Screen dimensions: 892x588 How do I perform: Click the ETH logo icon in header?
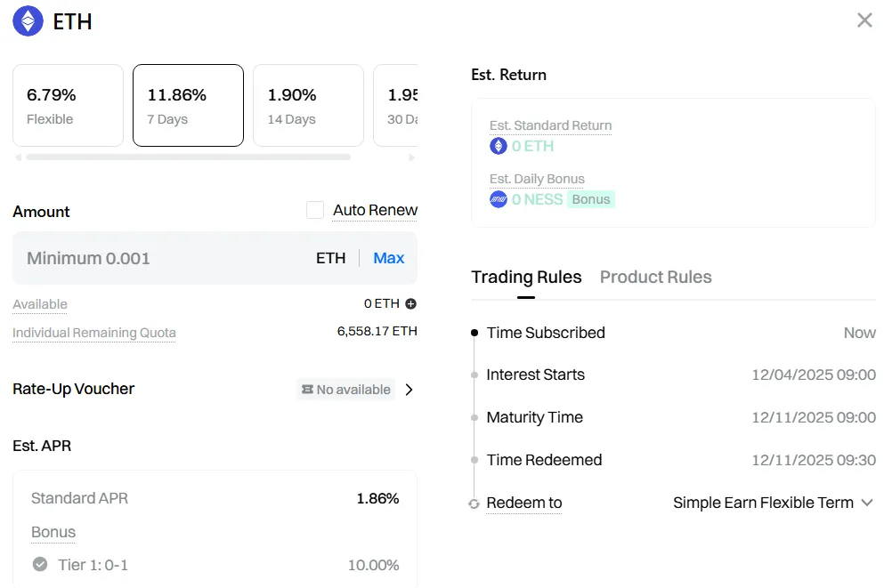pyautogui.click(x=28, y=21)
